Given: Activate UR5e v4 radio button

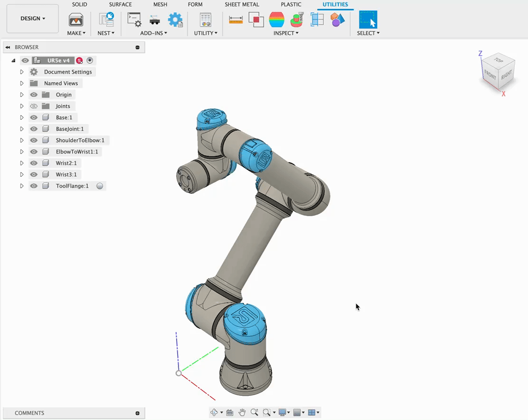Looking at the screenshot, I should (x=90, y=60).
